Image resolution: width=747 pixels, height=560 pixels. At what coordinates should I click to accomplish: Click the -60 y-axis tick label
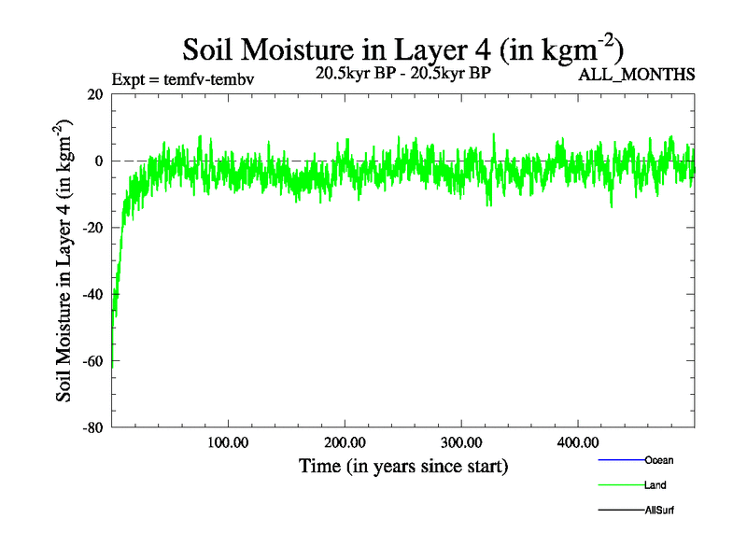click(x=92, y=361)
